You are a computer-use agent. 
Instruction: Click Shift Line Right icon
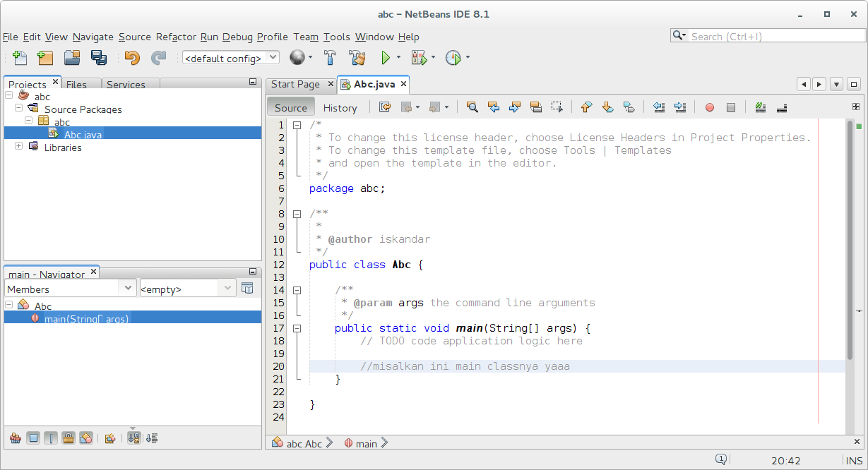[x=680, y=107]
